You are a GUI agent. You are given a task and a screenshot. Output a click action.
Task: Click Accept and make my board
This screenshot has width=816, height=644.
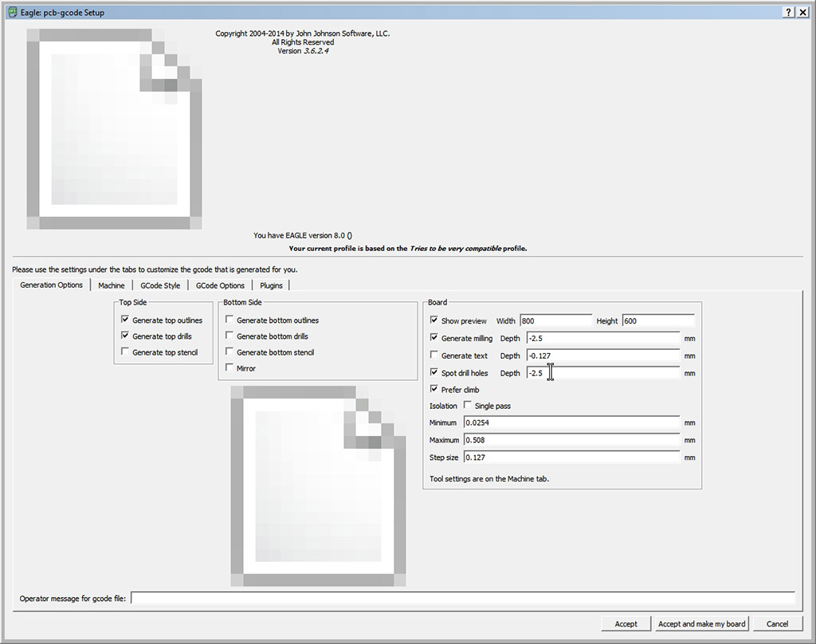701,624
